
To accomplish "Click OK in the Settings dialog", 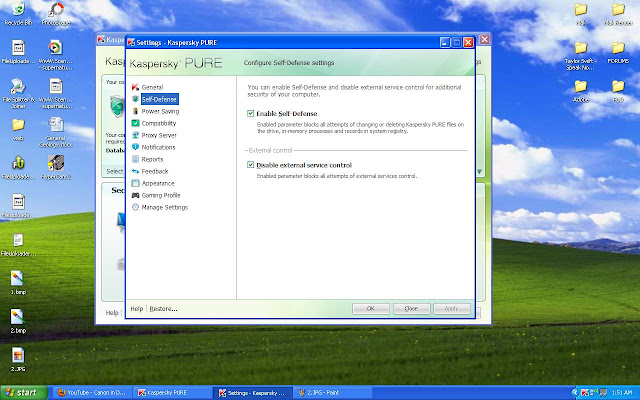I will [371, 309].
